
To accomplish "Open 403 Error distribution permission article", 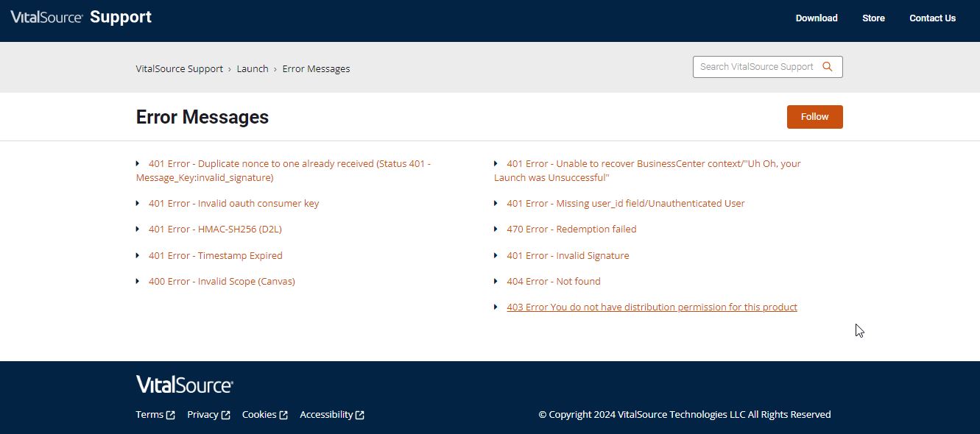I will point(652,307).
